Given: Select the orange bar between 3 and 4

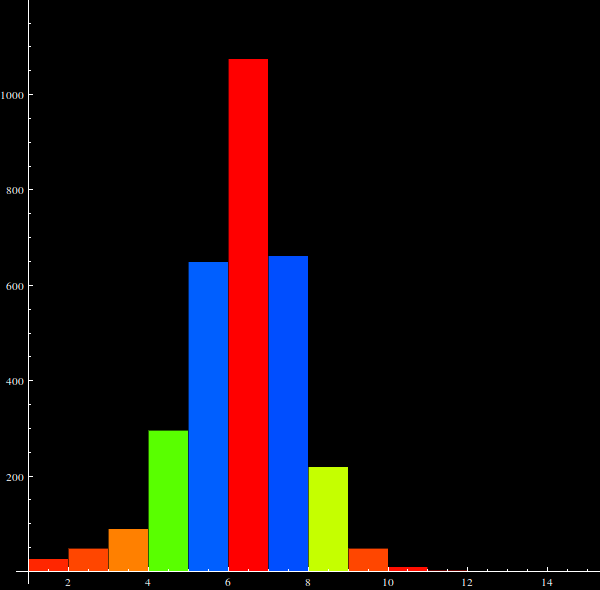Looking at the screenshot, I should click(x=128, y=550).
